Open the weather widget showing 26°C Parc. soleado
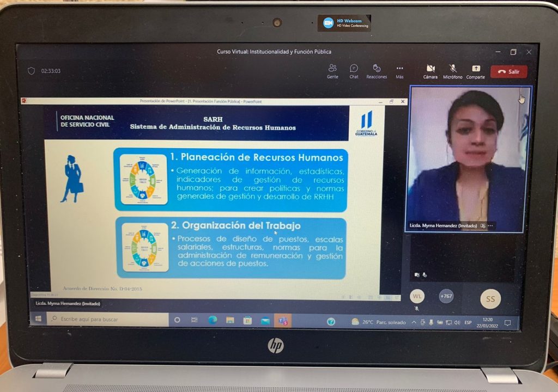The image size is (558, 392). click(378, 322)
